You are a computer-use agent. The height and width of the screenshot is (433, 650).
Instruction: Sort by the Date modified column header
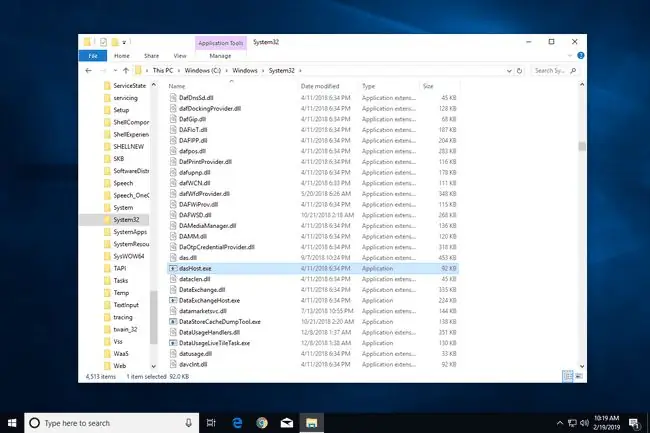point(320,86)
